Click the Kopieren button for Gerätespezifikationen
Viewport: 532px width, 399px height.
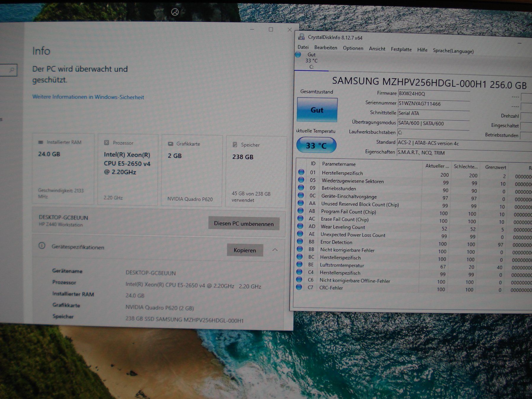pos(245,250)
